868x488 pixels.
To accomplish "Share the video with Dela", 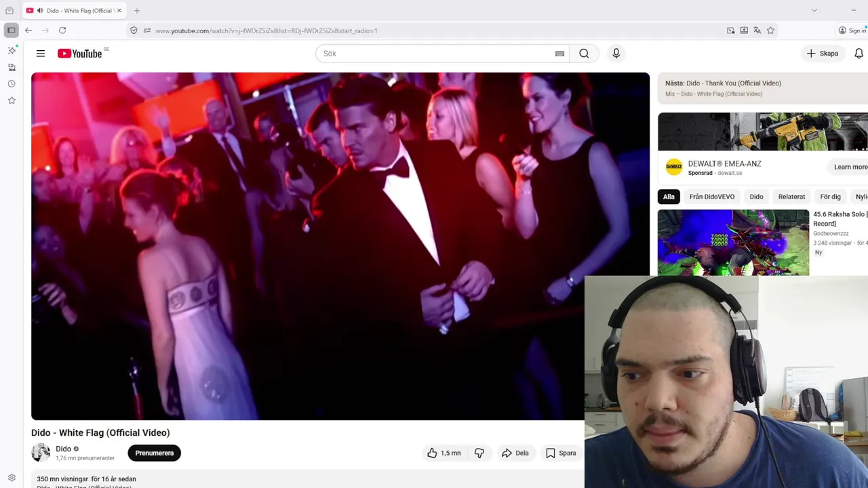I will coord(515,453).
